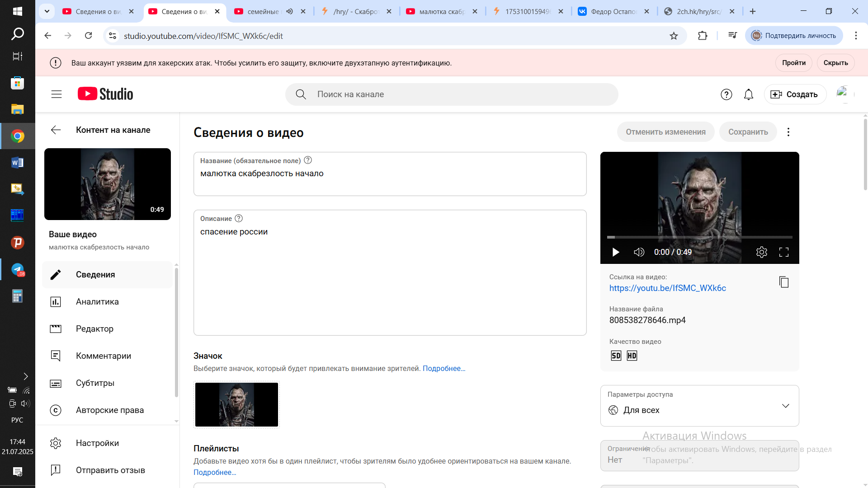Image resolution: width=868 pixels, height=488 pixels.
Task: Open video player settings gear
Action: point(762,252)
